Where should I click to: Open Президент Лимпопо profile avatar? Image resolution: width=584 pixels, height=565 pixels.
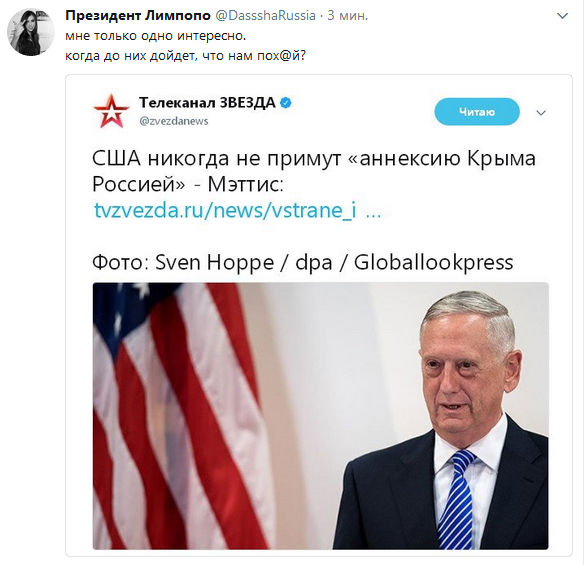(31, 32)
